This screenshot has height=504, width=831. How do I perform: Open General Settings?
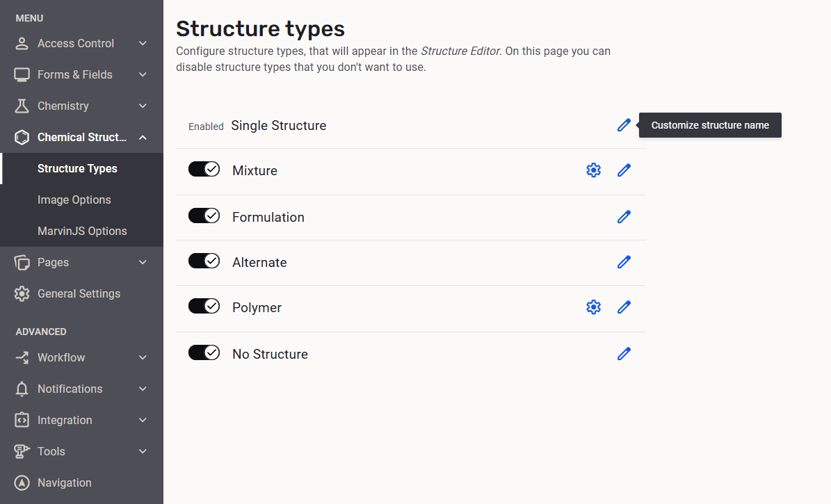pos(79,293)
